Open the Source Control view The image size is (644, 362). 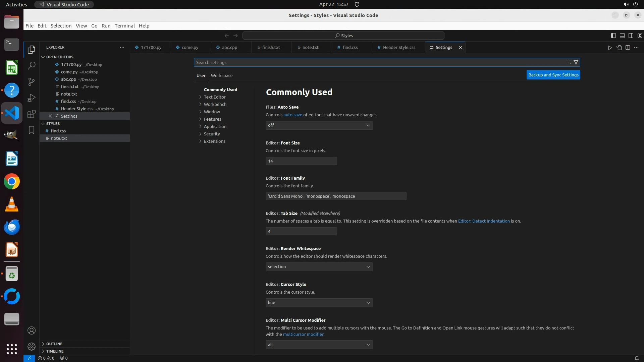click(x=32, y=82)
